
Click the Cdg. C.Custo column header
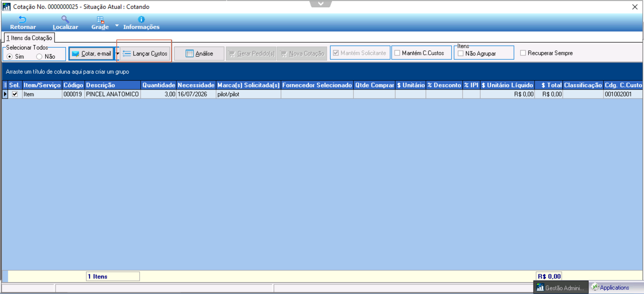tap(623, 85)
